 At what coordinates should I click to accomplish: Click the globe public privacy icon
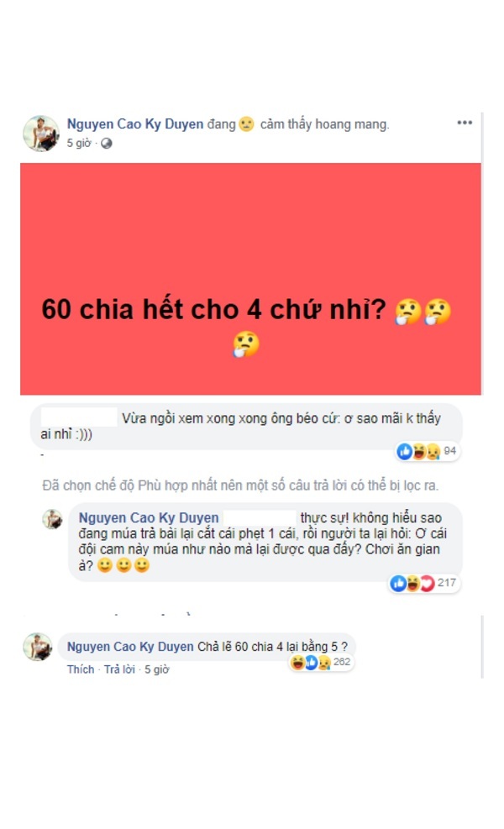pos(107,144)
